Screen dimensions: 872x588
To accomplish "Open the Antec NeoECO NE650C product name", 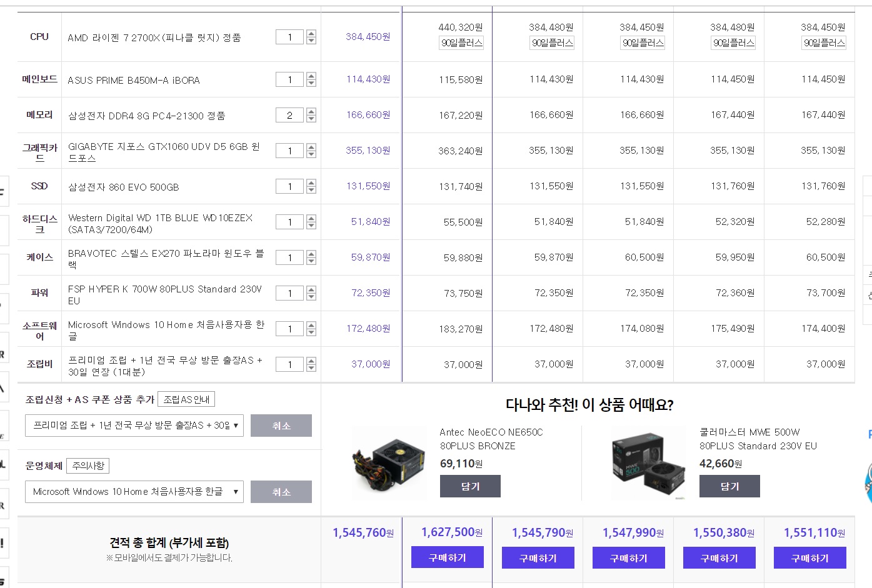I will point(491,439).
